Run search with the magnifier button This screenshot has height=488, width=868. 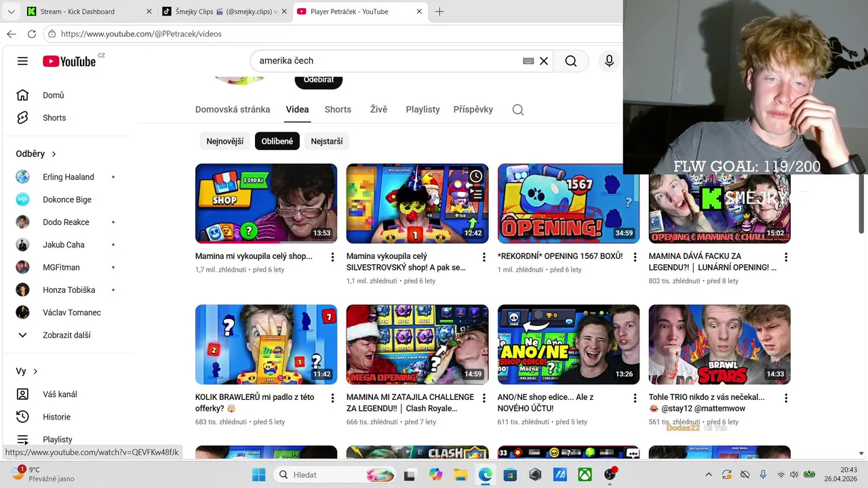click(x=571, y=61)
